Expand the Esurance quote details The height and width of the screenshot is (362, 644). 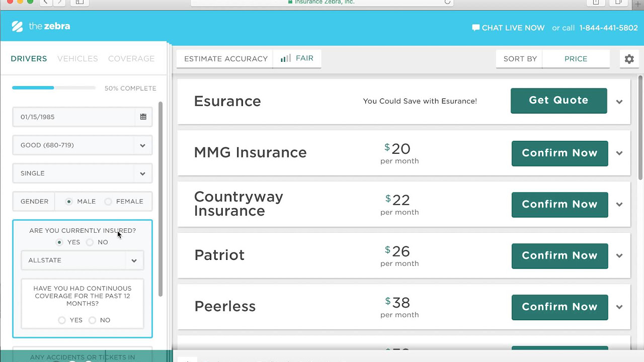click(x=619, y=102)
